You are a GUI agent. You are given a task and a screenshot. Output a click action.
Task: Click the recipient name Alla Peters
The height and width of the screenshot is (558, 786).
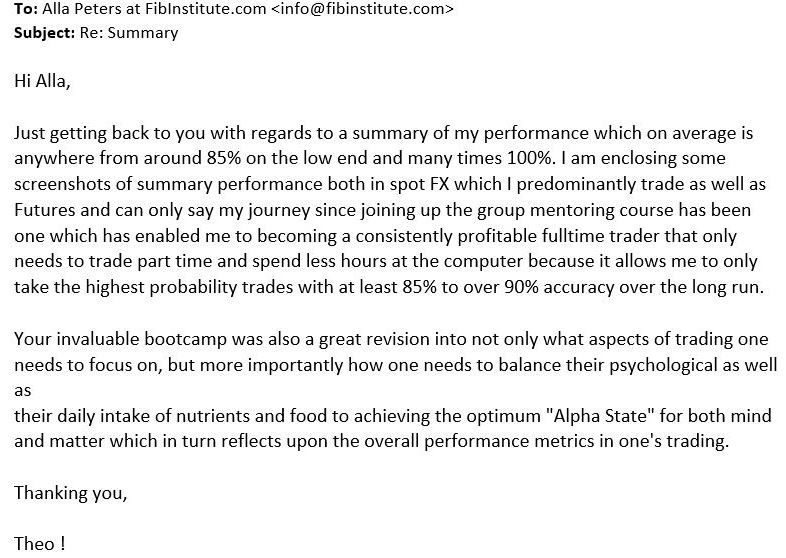point(83,9)
